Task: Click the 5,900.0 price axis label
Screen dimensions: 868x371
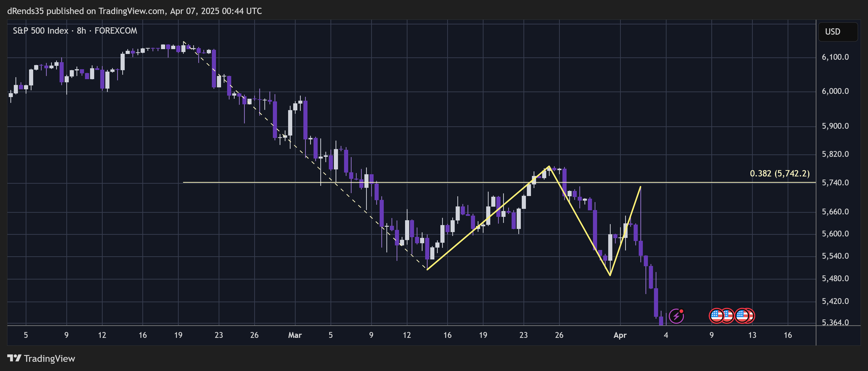Action: pyautogui.click(x=835, y=126)
